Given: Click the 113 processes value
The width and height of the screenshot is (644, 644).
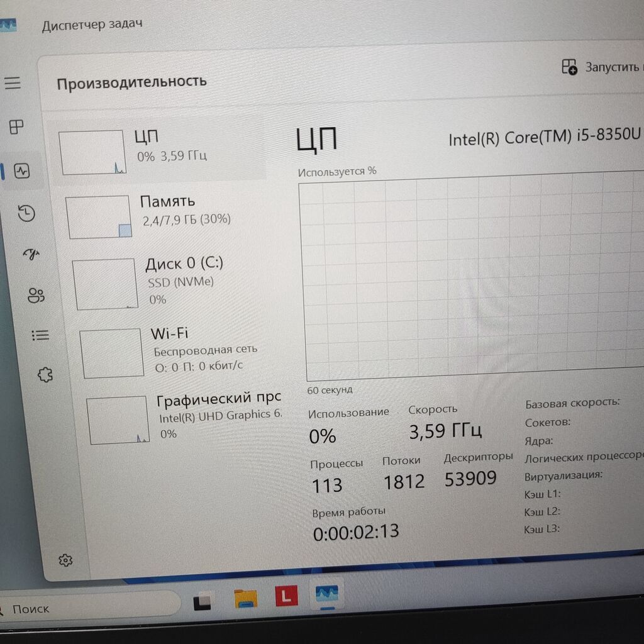Looking at the screenshot, I should click(327, 486).
